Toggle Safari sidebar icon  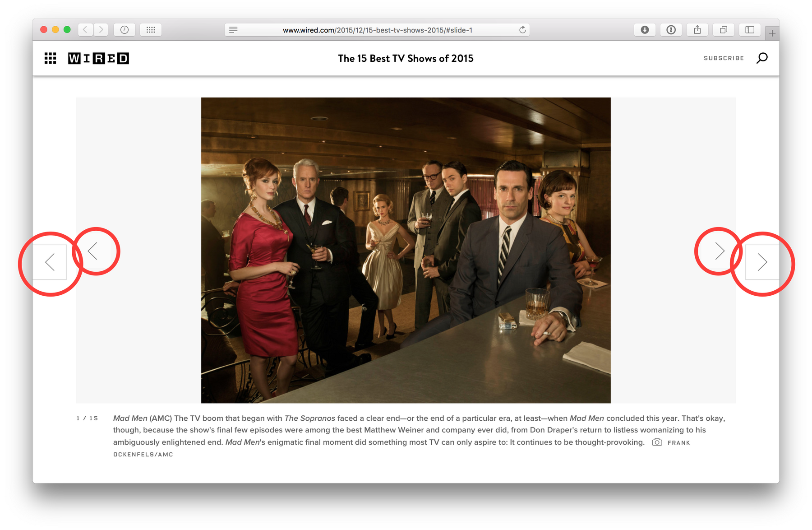point(750,30)
